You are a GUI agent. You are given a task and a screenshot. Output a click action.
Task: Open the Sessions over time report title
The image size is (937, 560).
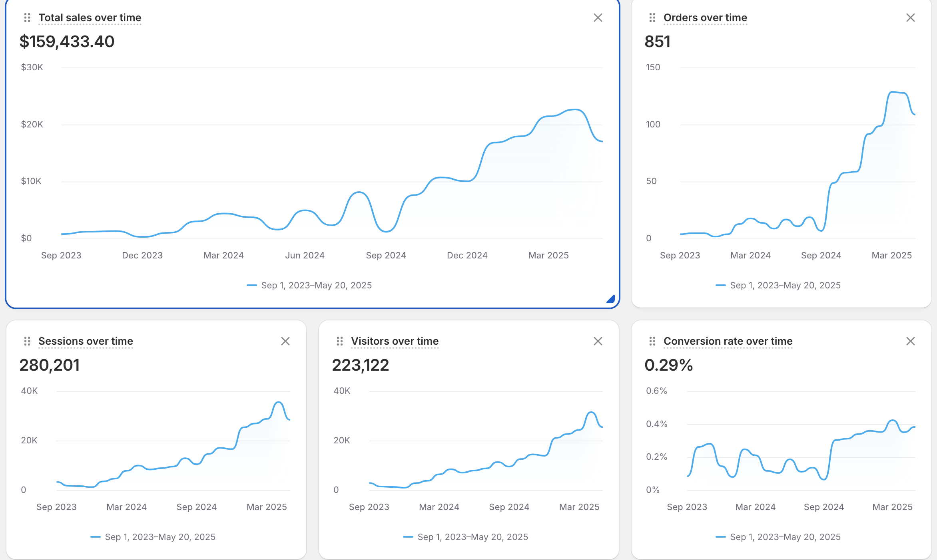click(x=86, y=341)
